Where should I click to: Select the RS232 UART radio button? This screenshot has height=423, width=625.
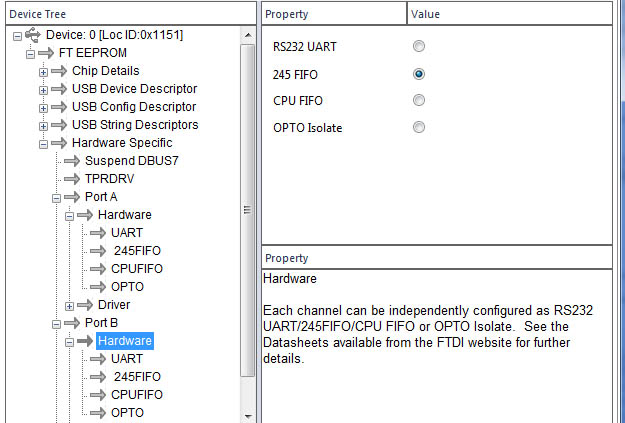tap(419, 46)
